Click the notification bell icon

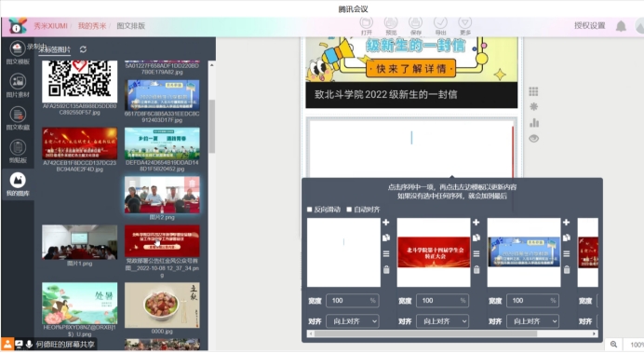coord(621,26)
